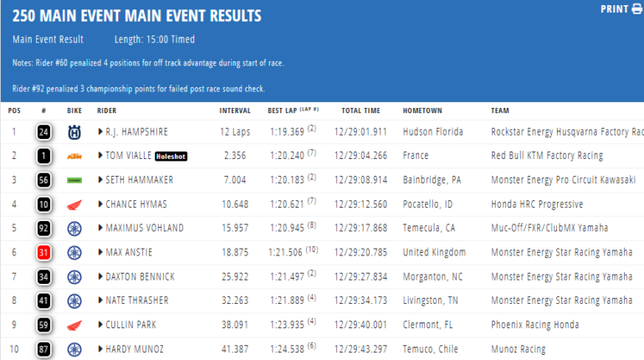Click Honda logo in Cullin Park's row
Viewport: 644px width, 360px height.
pyautogui.click(x=75, y=325)
